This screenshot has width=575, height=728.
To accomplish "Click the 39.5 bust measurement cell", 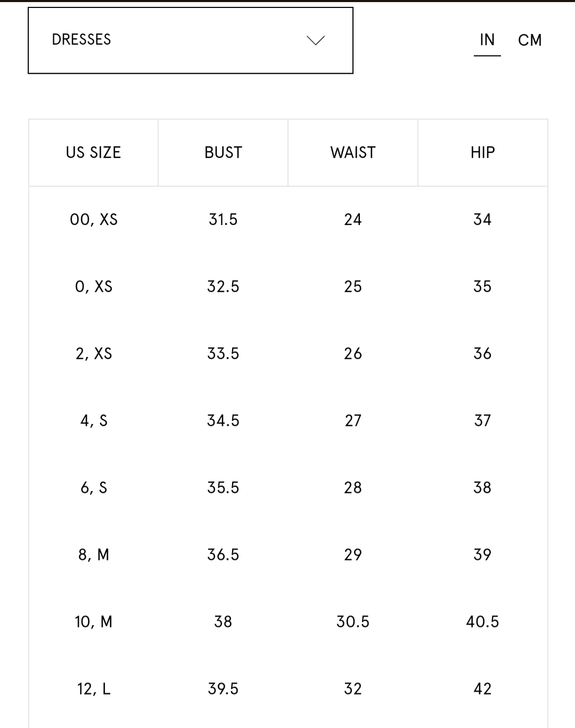I will click(x=223, y=689).
